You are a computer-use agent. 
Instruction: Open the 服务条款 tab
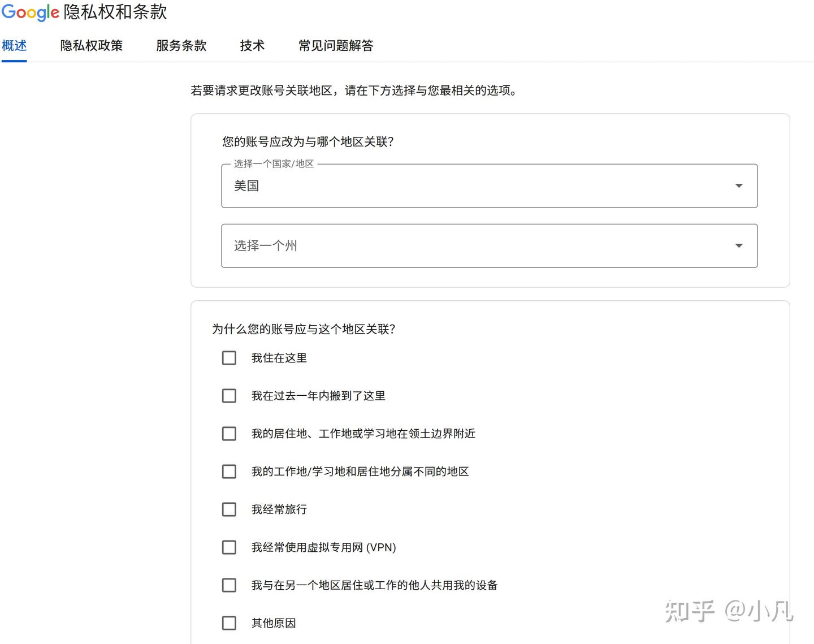(x=181, y=46)
